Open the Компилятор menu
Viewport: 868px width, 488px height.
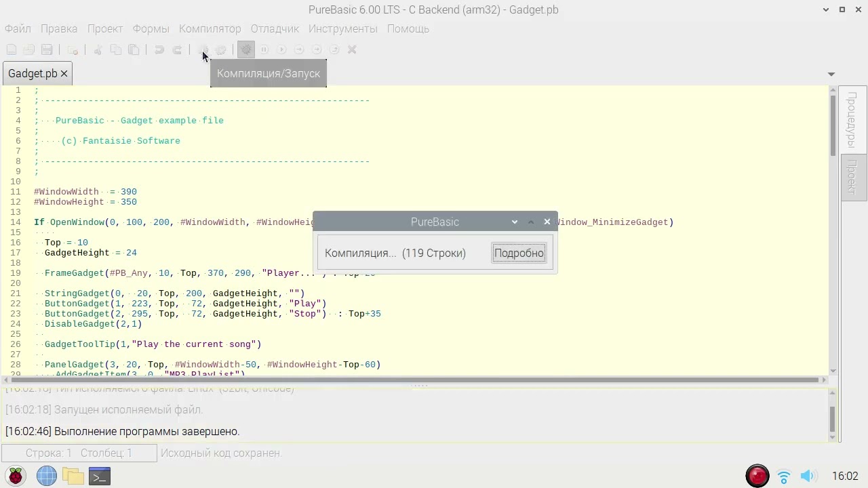(210, 28)
